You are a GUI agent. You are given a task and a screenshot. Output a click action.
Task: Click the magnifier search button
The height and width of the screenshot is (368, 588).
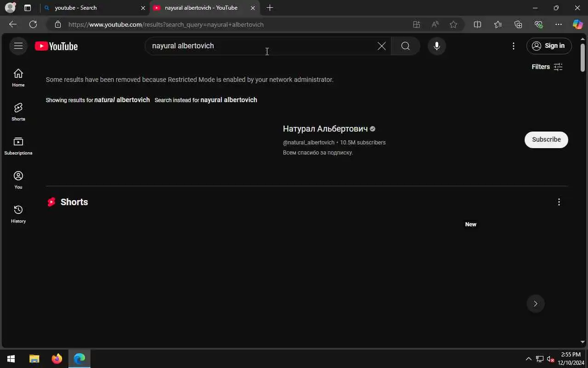[x=405, y=46]
